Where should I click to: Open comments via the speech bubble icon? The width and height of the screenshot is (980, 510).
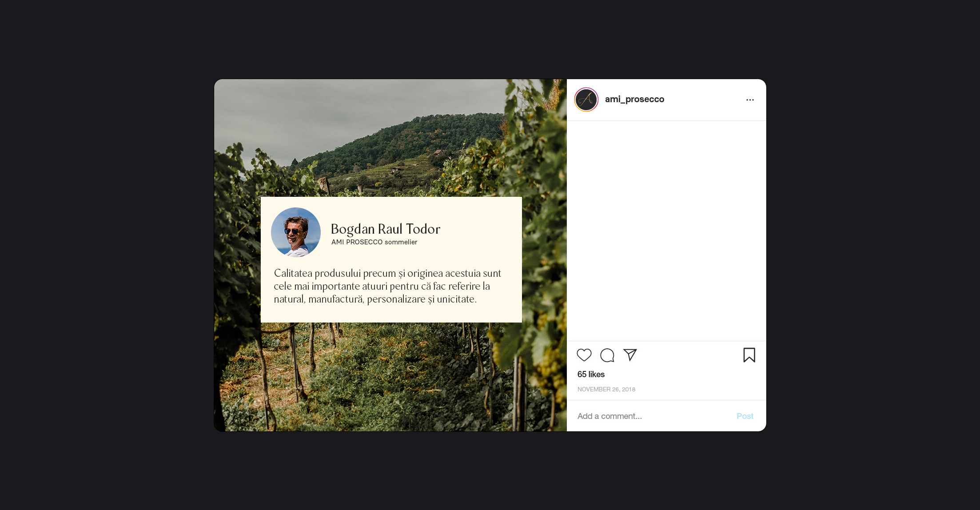point(607,355)
